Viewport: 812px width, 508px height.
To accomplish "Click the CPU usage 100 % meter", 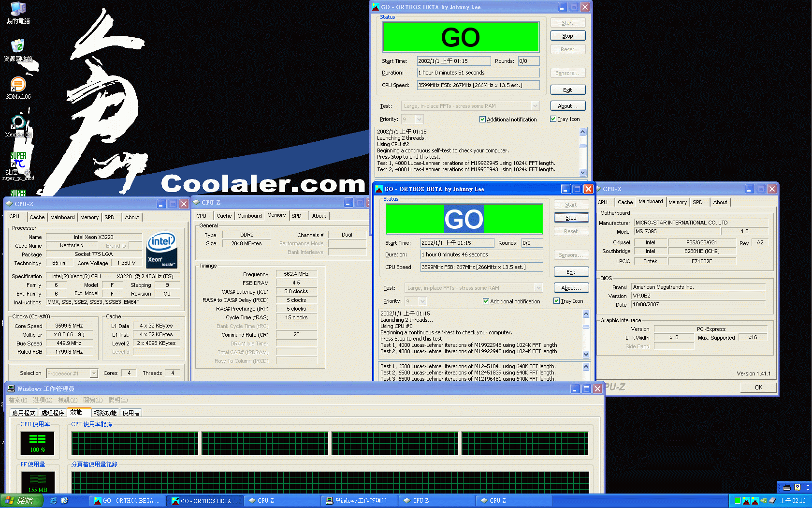I will point(37,443).
